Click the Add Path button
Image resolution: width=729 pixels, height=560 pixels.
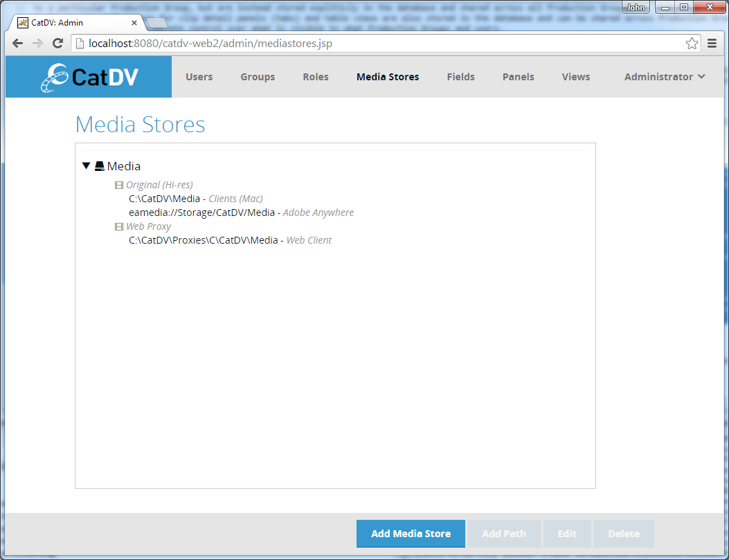click(504, 534)
